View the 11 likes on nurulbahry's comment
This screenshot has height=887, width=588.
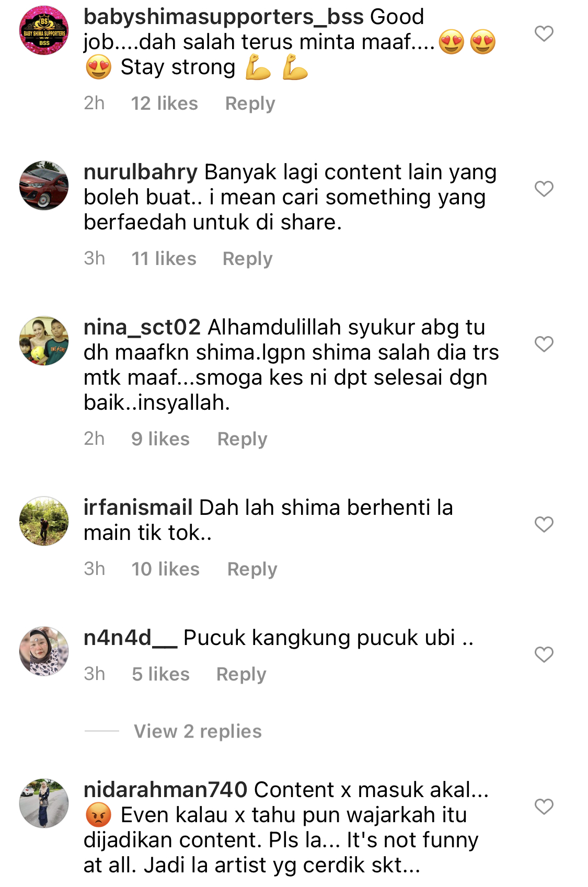164,259
